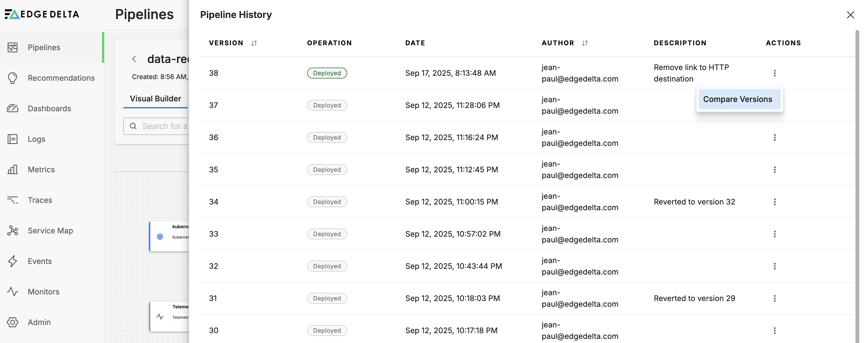Screen dimensions: 868x343
Task: Open actions menu for version 32
Action: click(775, 266)
